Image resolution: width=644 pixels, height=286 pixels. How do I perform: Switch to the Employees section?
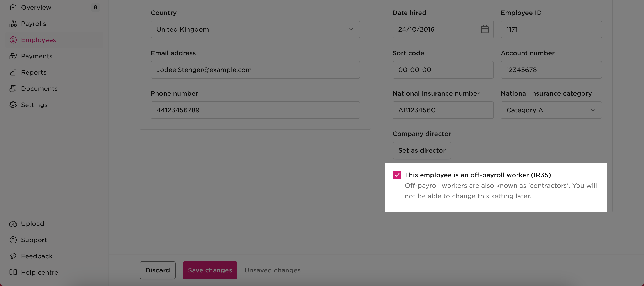click(x=38, y=40)
